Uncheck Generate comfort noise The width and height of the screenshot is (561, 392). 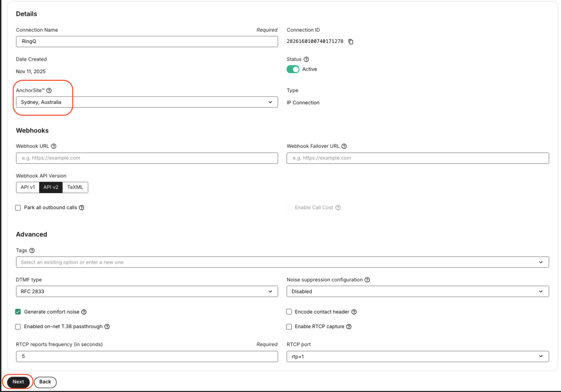(18, 312)
